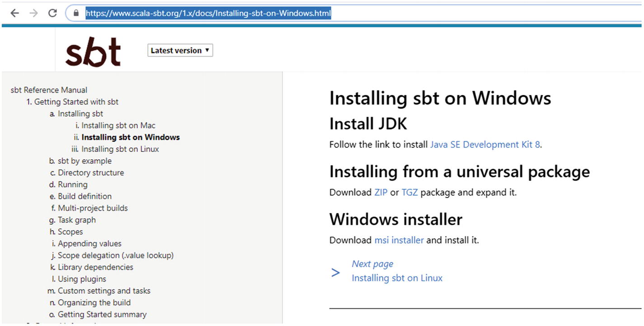This screenshot has height=326, width=644.
Task: Open Library dependencies in sidebar
Action: [x=95, y=267]
